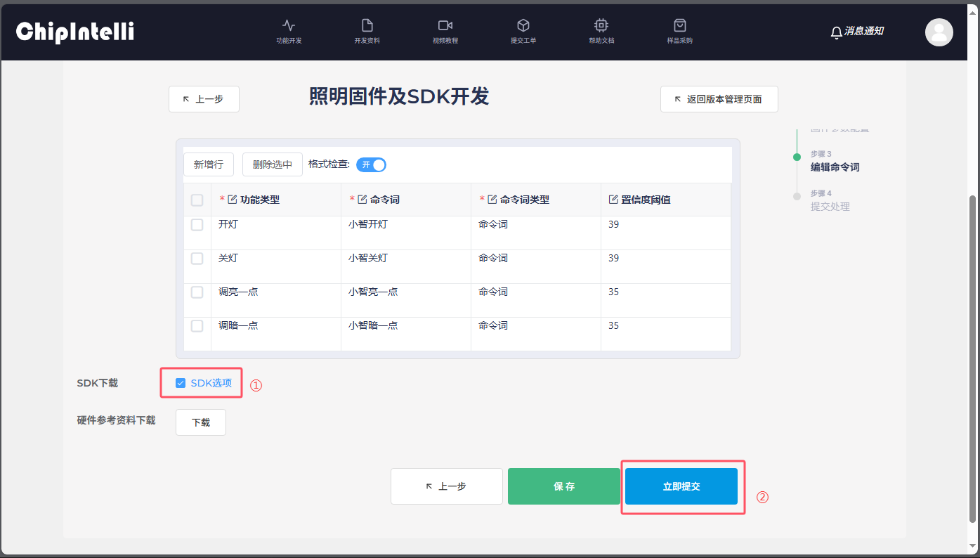Check the 关灯 row checkbox
The width and height of the screenshot is (980, 558).
[x=197, y=259]
